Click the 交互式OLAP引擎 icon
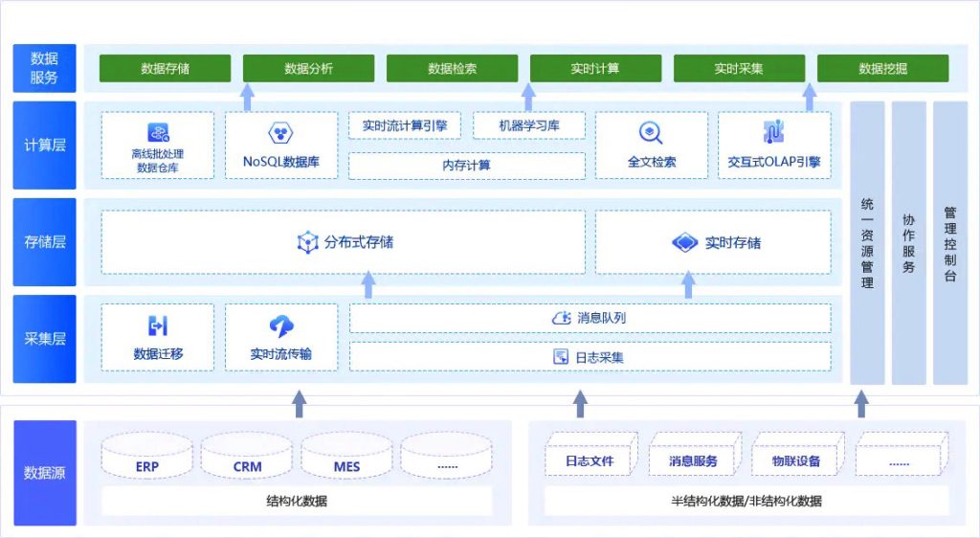The image size is (980, 538). [x=773, y=133]
